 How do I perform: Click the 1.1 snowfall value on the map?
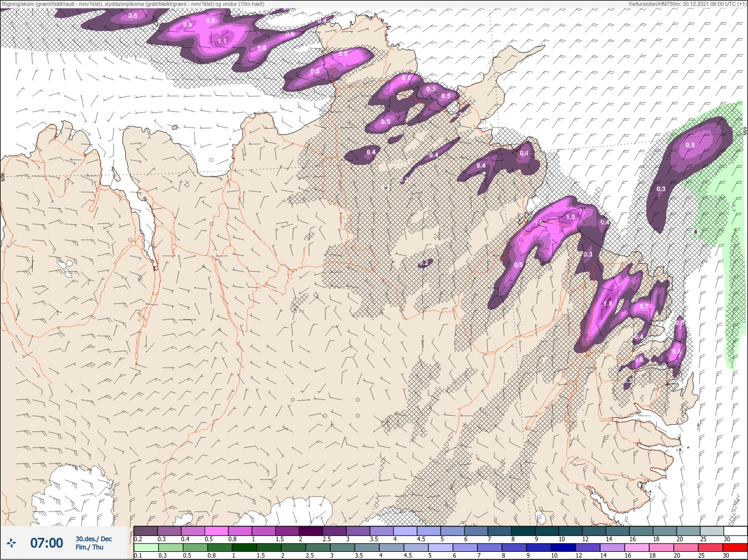pos(222,42)
